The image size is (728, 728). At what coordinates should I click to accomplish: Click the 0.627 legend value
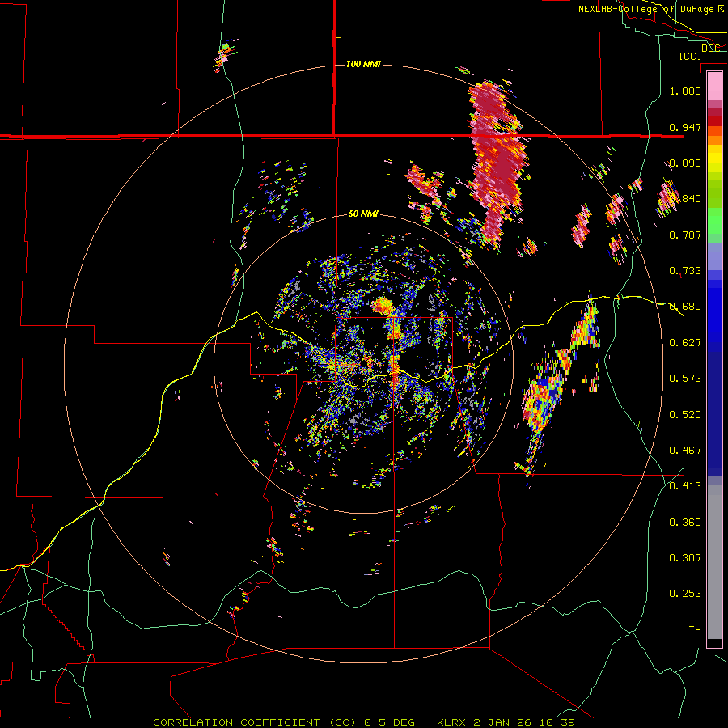[685, 343]
